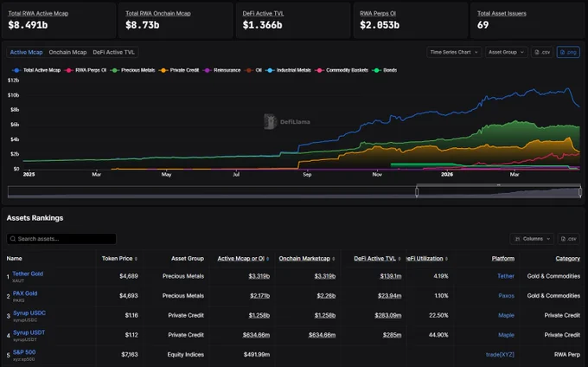The height and width of the screenshot is (367, 588).
Task: Open the Syrup USDT asset link
Action: (x=29, y=332)
